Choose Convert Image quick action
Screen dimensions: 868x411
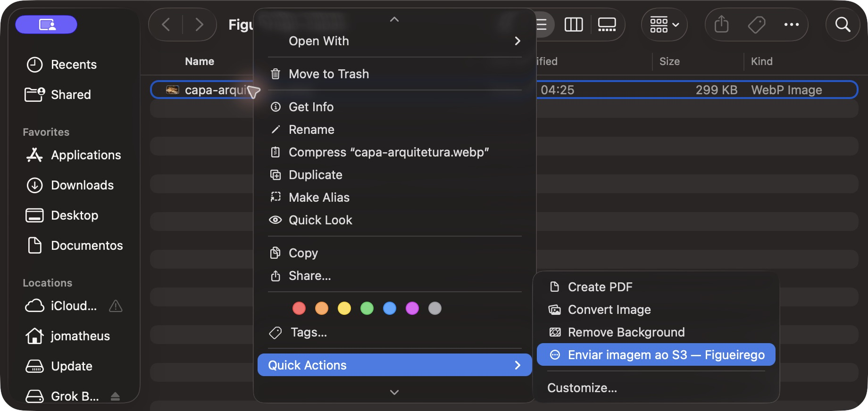pos(656,310)
